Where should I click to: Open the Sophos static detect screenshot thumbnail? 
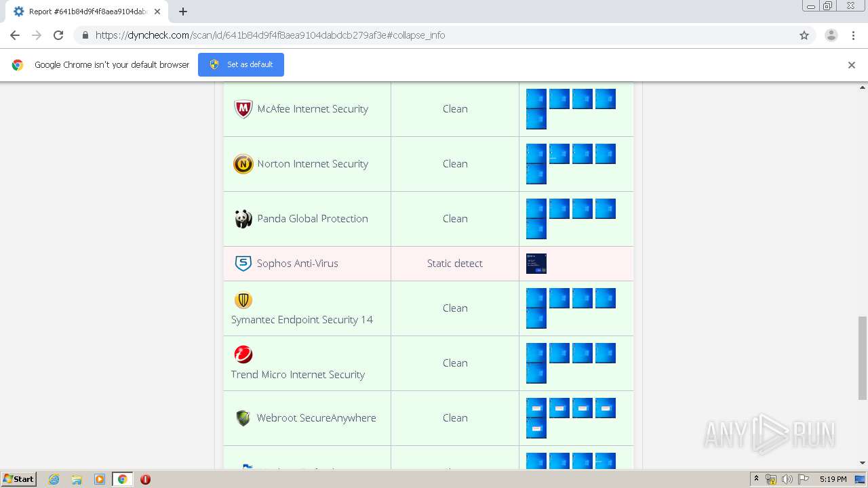[536, 264]
